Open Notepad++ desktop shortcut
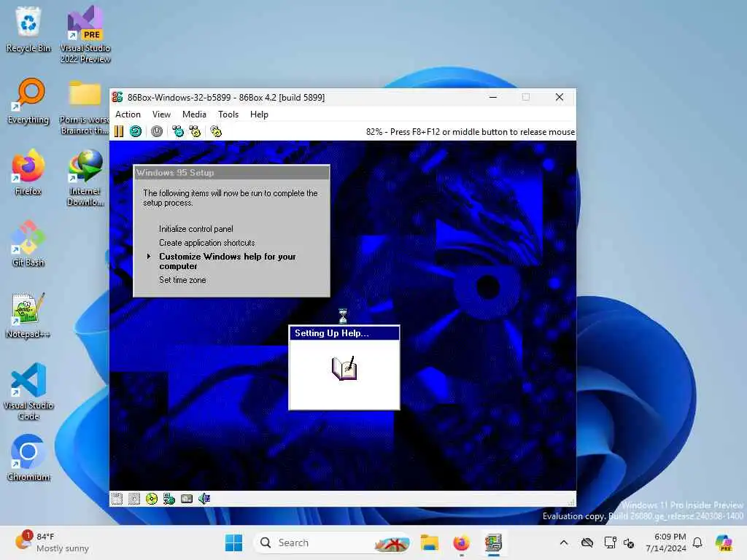This screenshot has height=560, width=747. point(28,315)
